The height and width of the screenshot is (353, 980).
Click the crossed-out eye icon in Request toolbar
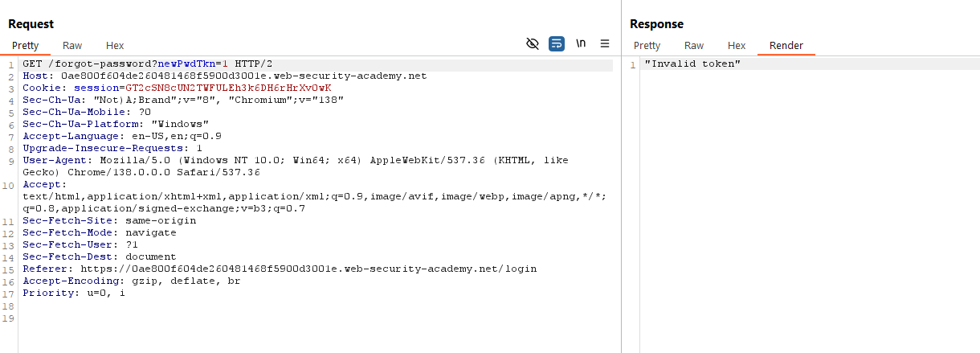coord(532,43)
